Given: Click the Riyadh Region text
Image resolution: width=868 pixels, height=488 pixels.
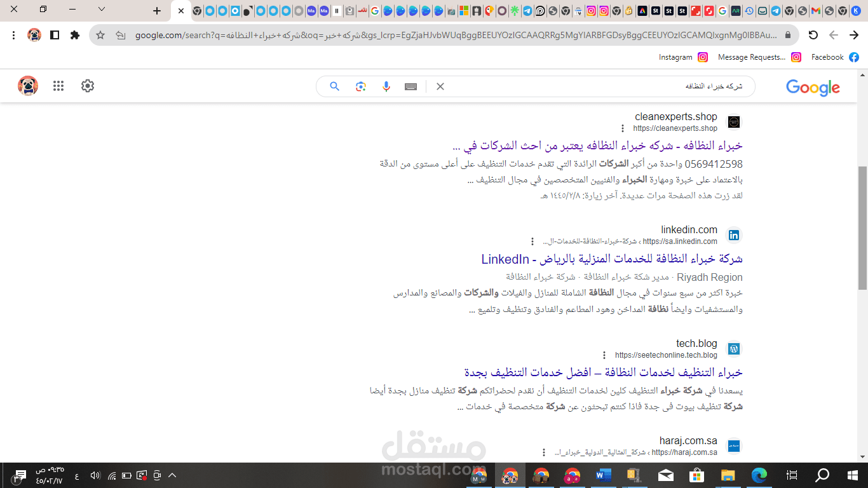Looking at the screenshot, I should 710,277.
